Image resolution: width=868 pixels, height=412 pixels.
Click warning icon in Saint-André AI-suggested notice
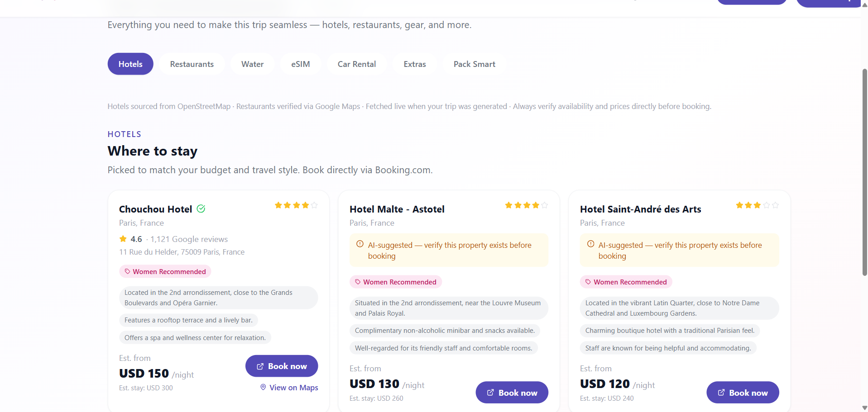(590, 244)
